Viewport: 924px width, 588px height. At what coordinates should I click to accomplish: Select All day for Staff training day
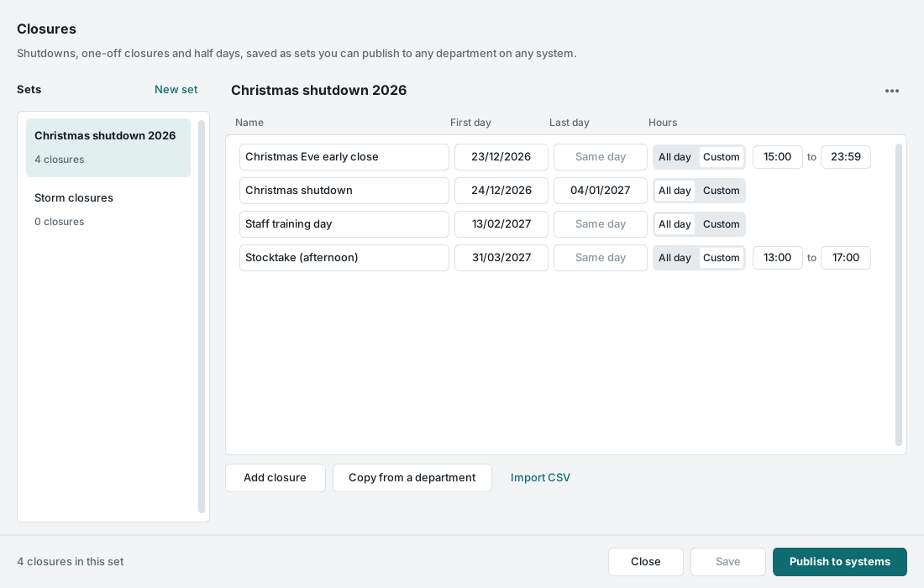click(x=675, y=224)
